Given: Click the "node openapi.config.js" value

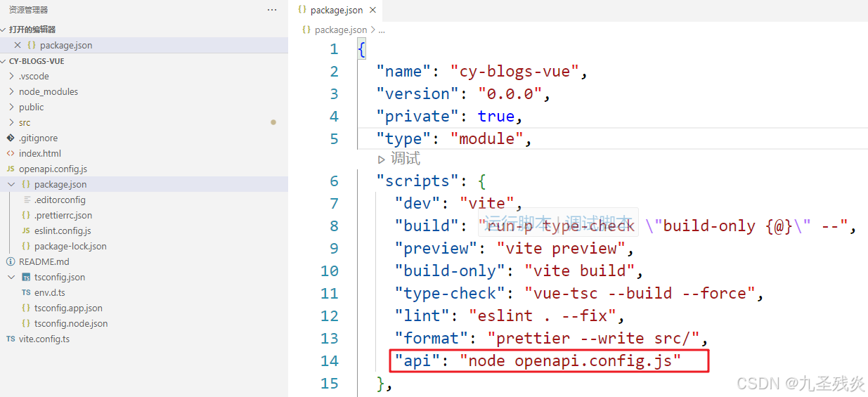Looking at the screenshot, I should click(571, 361).
